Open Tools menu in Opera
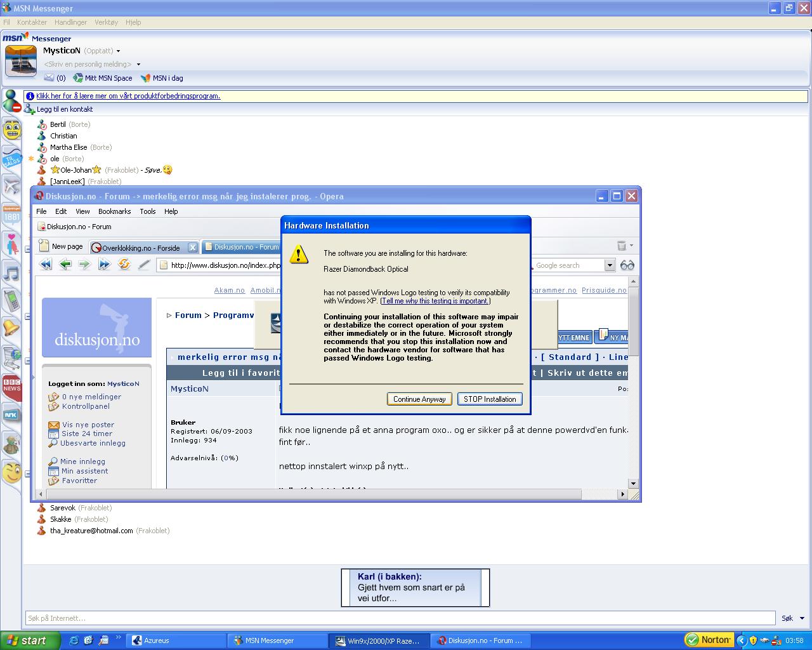The height and width of the screenshot is (650, 812). click(x=148, y=211)
